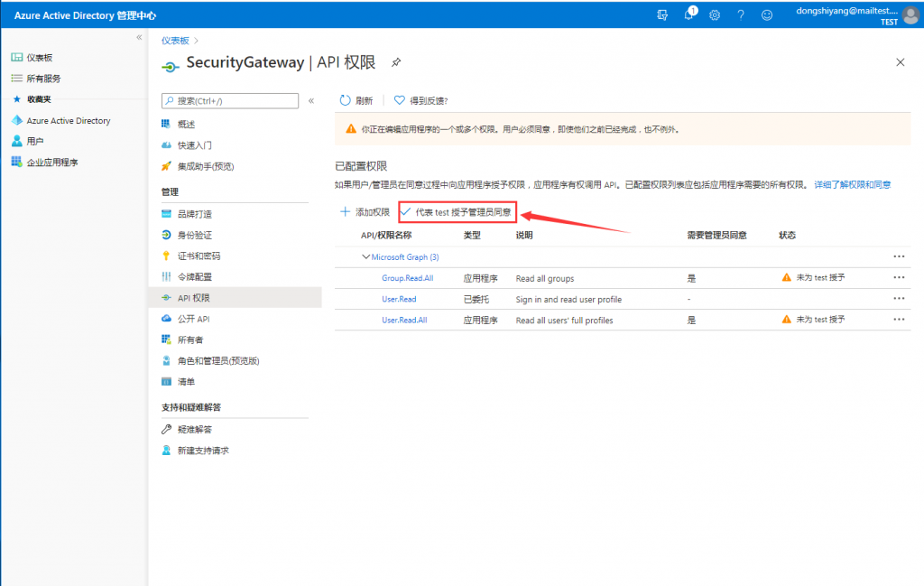Screen dimensions: 924x586
Task: Collapse the Microsoft Graph (3) group
Action: [365, 257]
